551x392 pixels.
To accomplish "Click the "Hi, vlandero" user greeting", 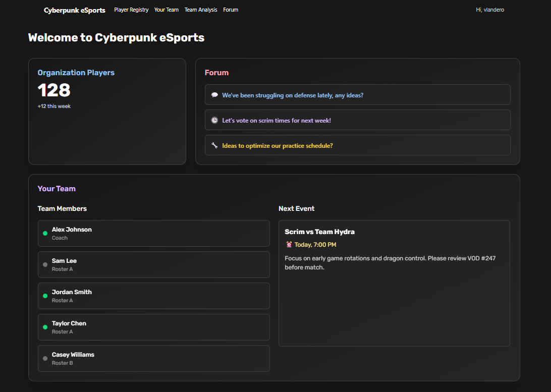I will coord(490,10).
